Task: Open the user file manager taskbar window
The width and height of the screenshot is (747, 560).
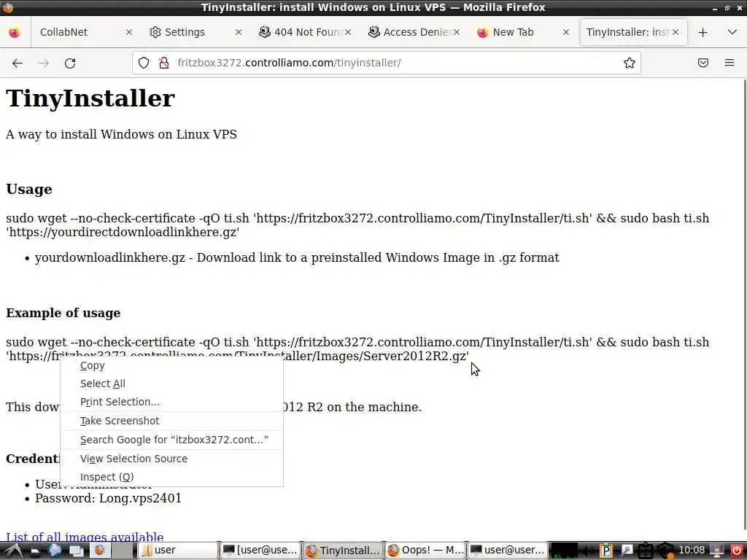Action: click(x=177, y=551)
